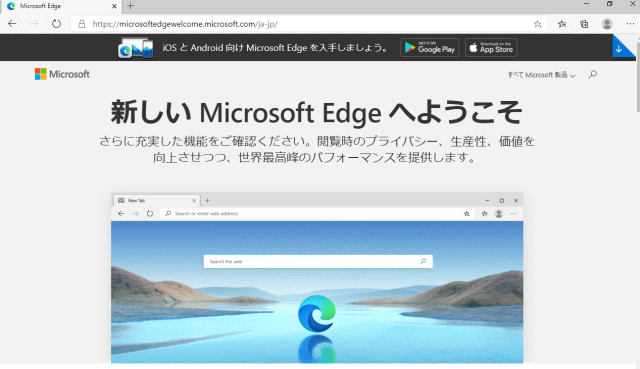Click the heading 新しい Microsoft Edge へようこそ

(x=316, y=112)
